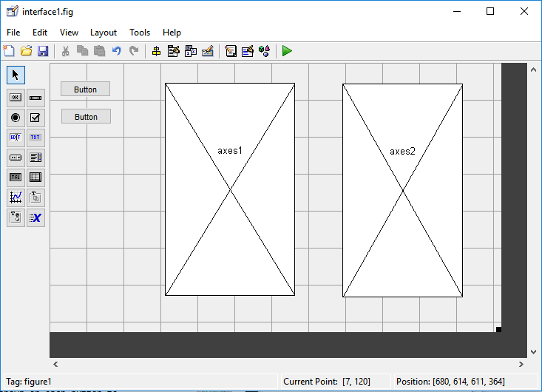Close the interface1.fig window
Viewport: 542px width, 392px height.
coord(524,11)
